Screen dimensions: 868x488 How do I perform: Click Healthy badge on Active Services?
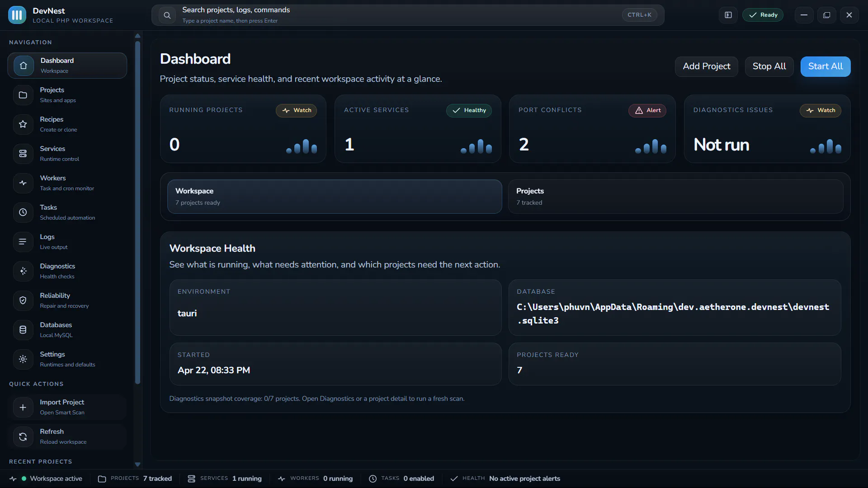click(x=469, y=110)
